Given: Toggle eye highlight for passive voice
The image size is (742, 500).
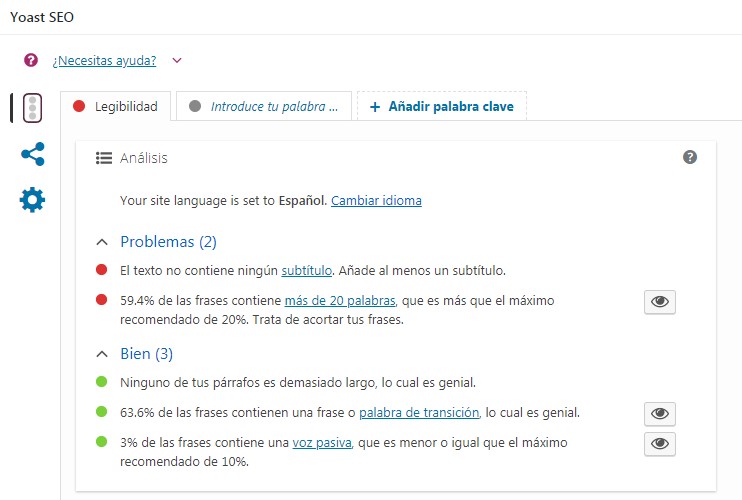Looking at the screenshot, I should click(660, 444).
